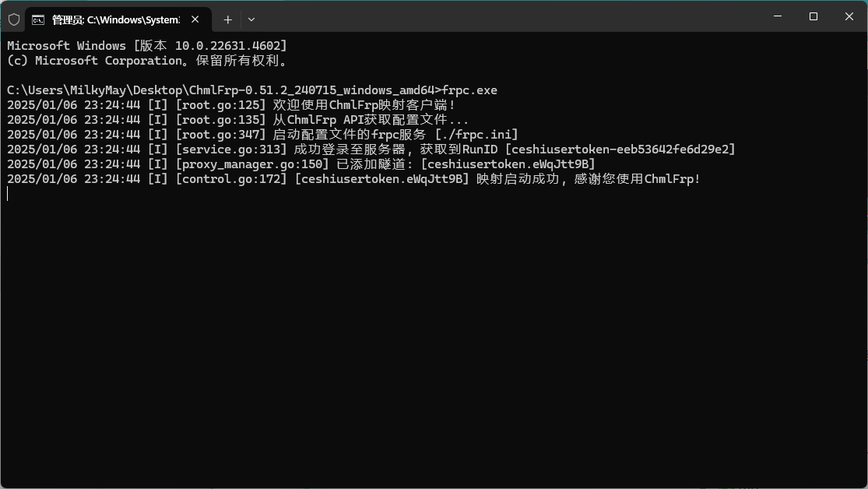Image resolution: width=868 pixels, height=489 pixels.
Task: Minimize the terminal window
Action: point(777,16)
